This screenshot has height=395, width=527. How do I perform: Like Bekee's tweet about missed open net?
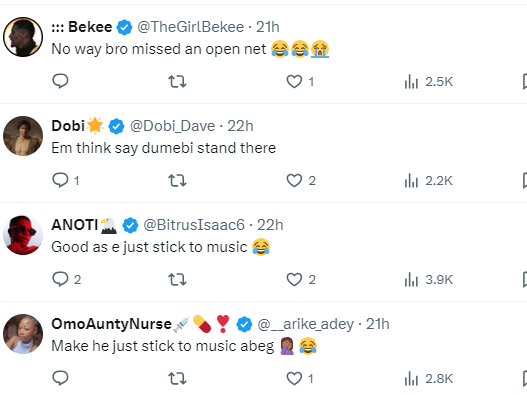point(300,81)
